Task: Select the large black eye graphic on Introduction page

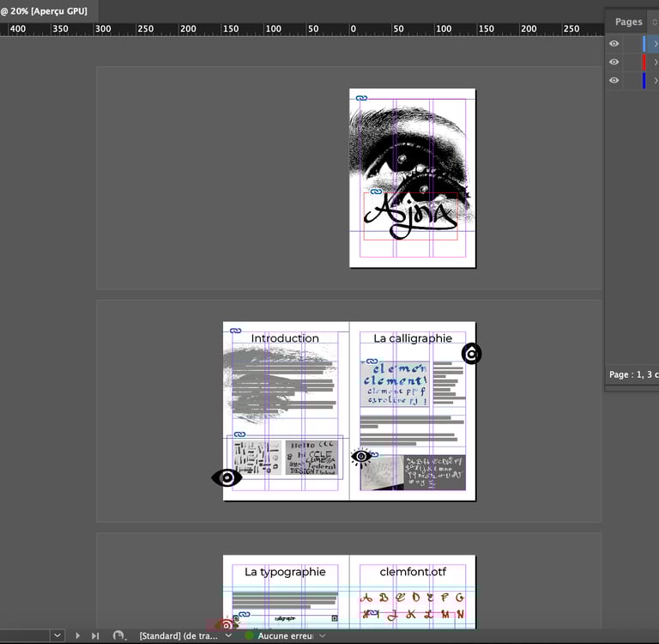Action: (227, 477)
